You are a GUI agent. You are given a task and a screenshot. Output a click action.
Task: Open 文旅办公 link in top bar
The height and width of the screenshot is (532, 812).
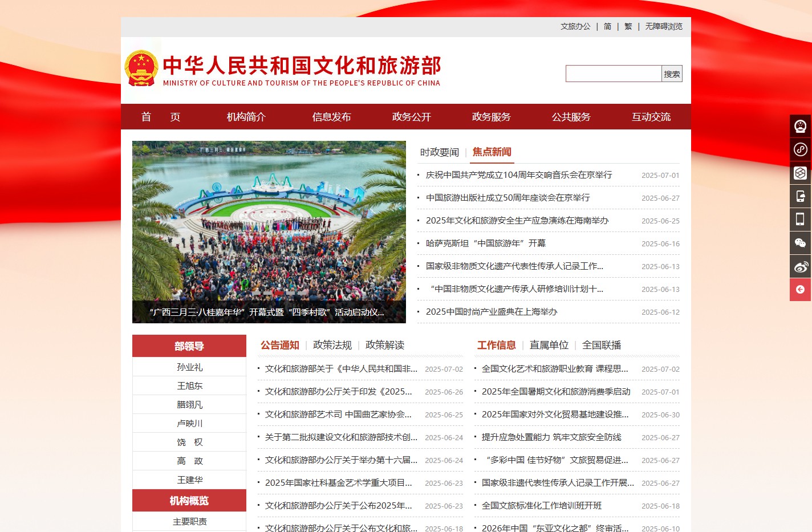click(575, 26)
